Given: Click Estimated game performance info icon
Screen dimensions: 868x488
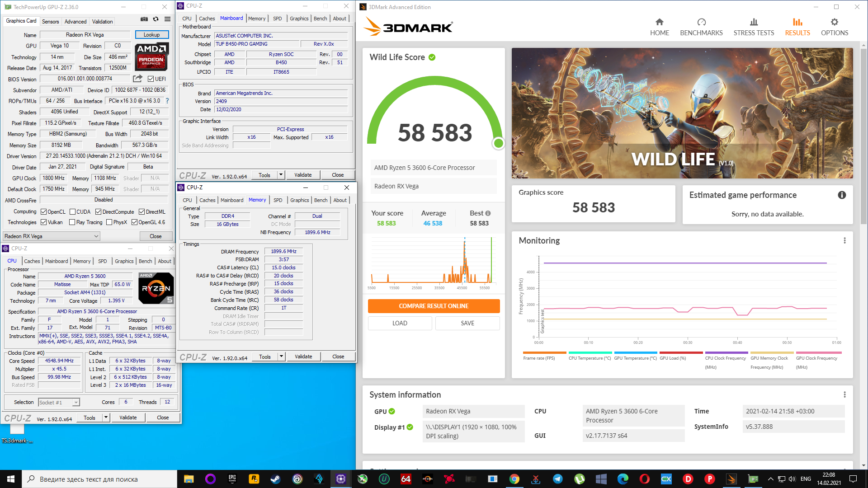Looking at the screenshot, I should (x=842, y=195).
